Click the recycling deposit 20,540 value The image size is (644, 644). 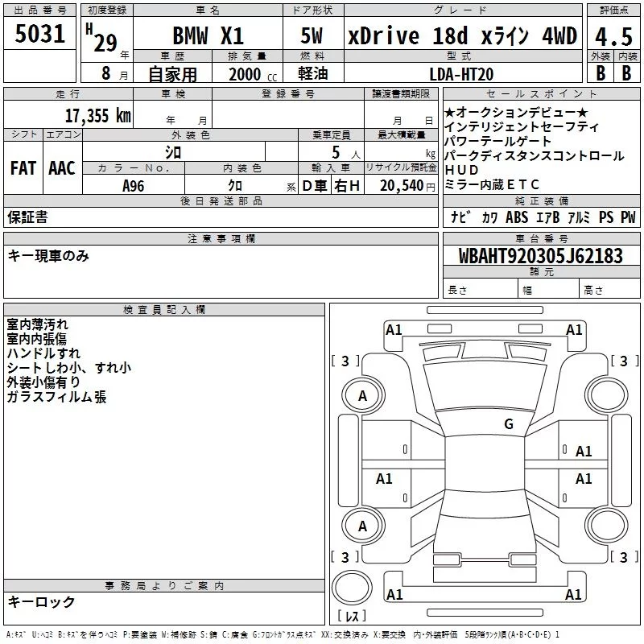(400, 185)
